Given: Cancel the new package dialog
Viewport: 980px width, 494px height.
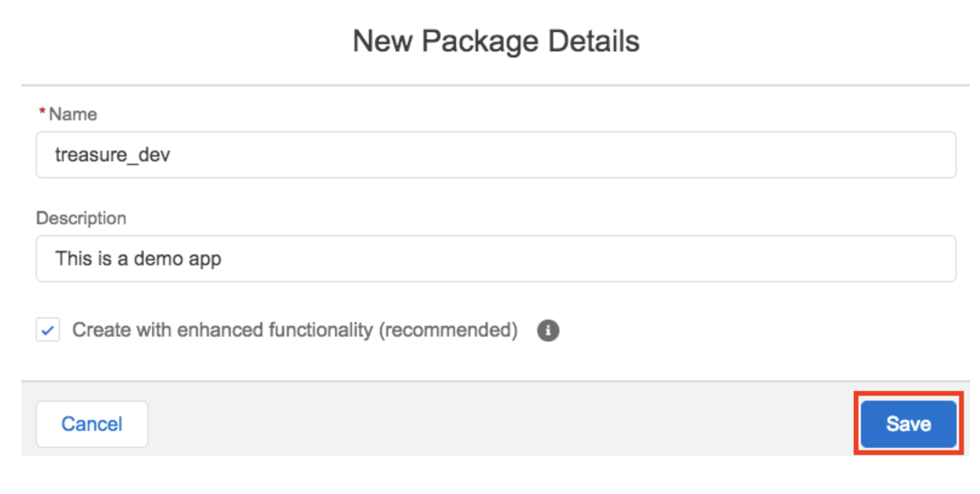Looking at the screenshot, I should [x=92, y=424].
